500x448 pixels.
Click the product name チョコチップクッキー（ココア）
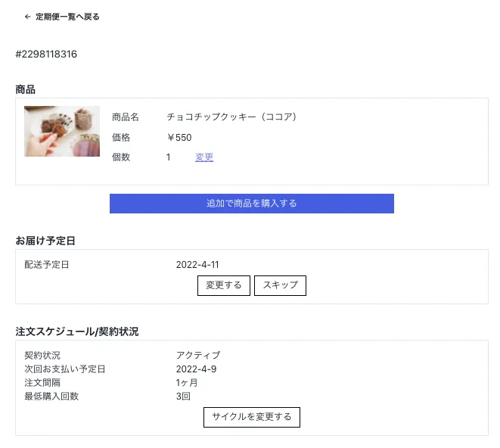pos(231,117)
